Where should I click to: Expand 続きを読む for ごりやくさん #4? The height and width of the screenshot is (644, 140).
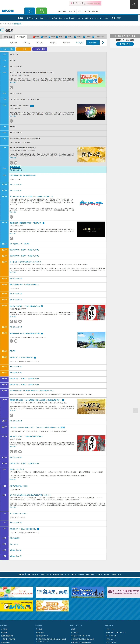[13, 116]
